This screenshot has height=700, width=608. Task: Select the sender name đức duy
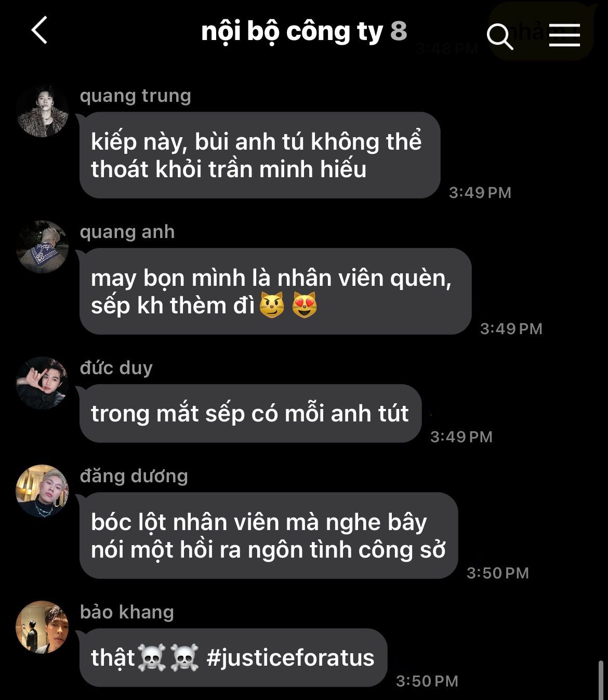pyautogui.click(x=116, y=368)
